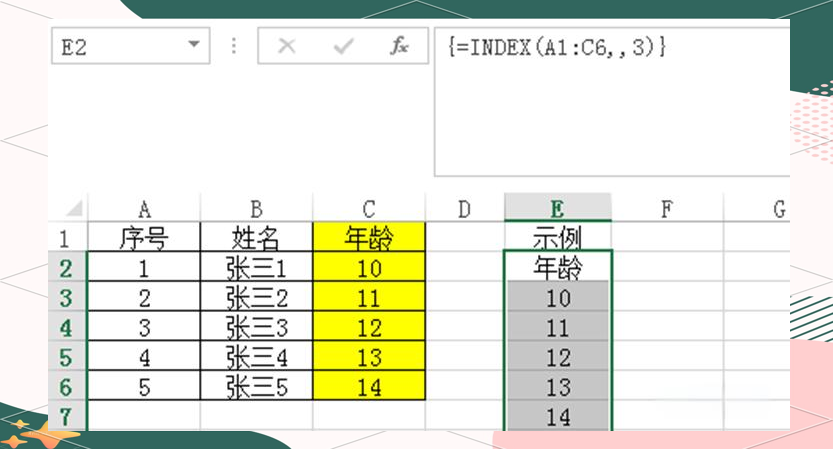This screenshot has width=833, height=449.
Task: Click the three-dot formula bar handle
Action: 234,46
